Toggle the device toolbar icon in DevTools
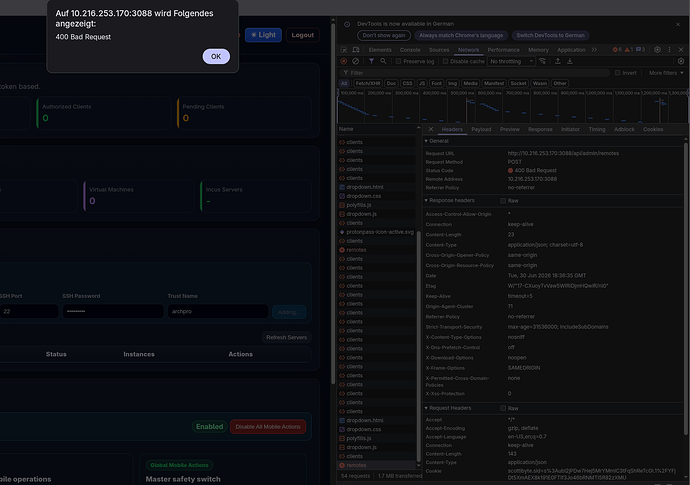Viewport: 690px width, 485px height. [x=356, y=50]
